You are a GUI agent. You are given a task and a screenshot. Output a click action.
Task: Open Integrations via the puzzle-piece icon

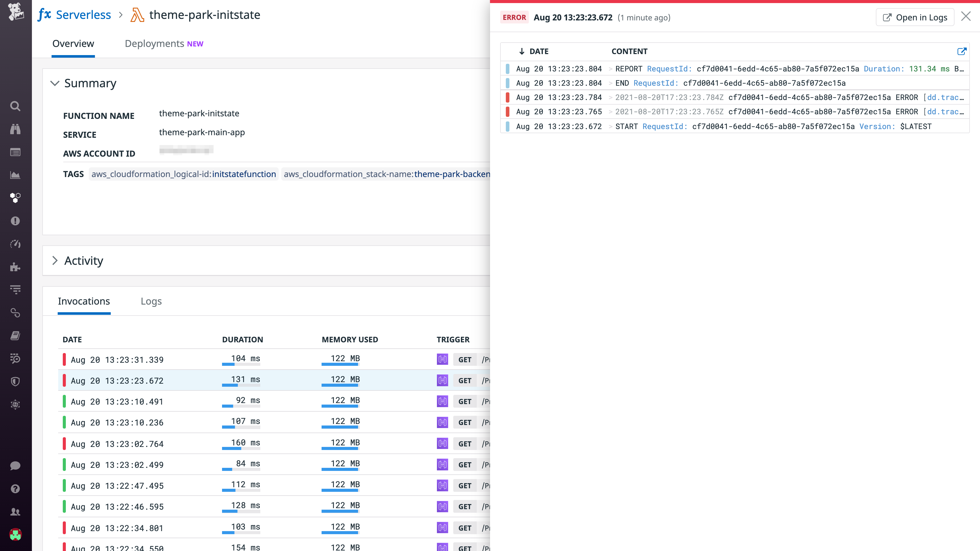[15, 267]
